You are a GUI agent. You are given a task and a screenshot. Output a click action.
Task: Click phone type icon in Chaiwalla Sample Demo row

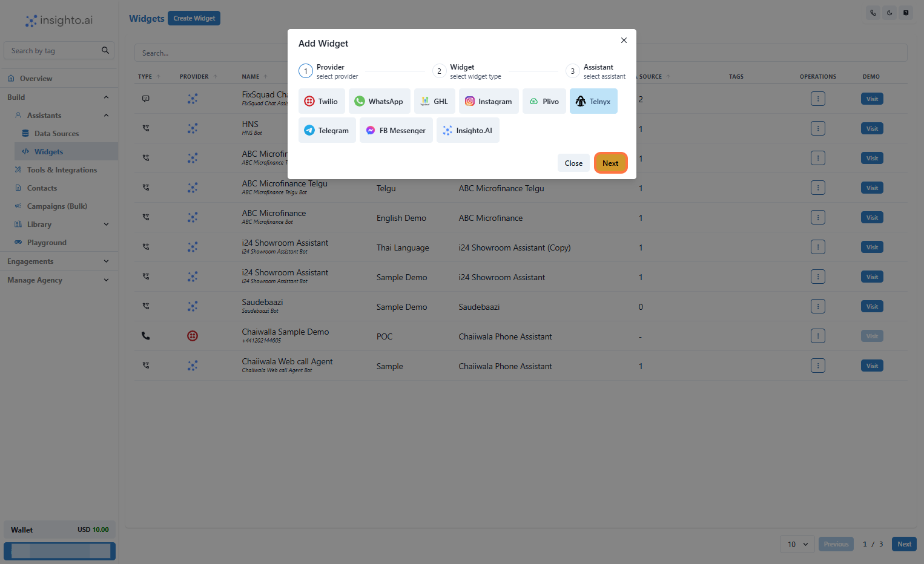[146, 336]
